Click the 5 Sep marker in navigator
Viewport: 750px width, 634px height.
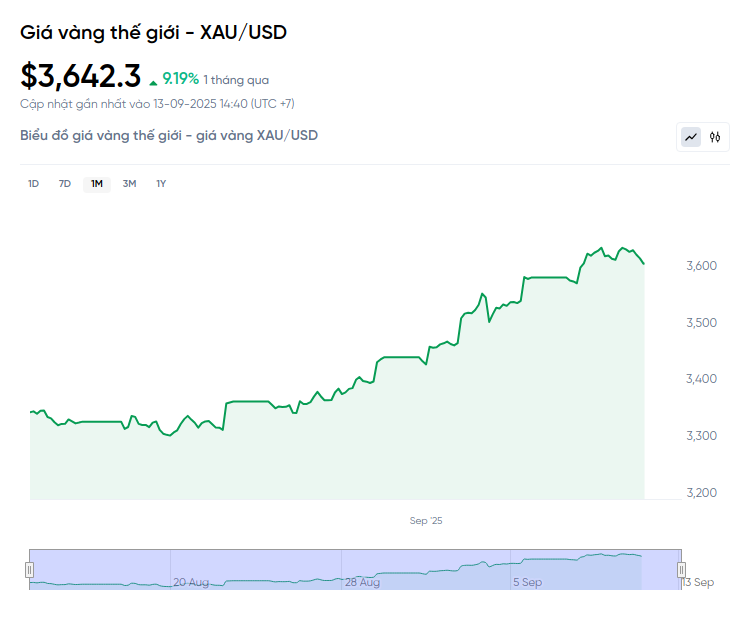528,581
